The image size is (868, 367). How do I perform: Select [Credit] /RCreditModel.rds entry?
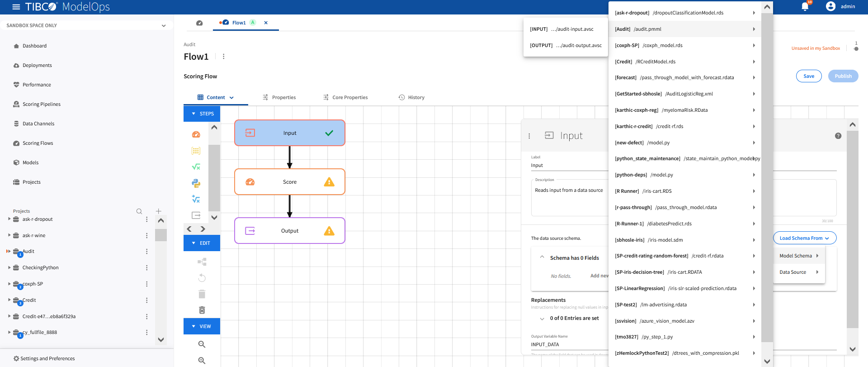pyautogui.click(x=685, y=62)
